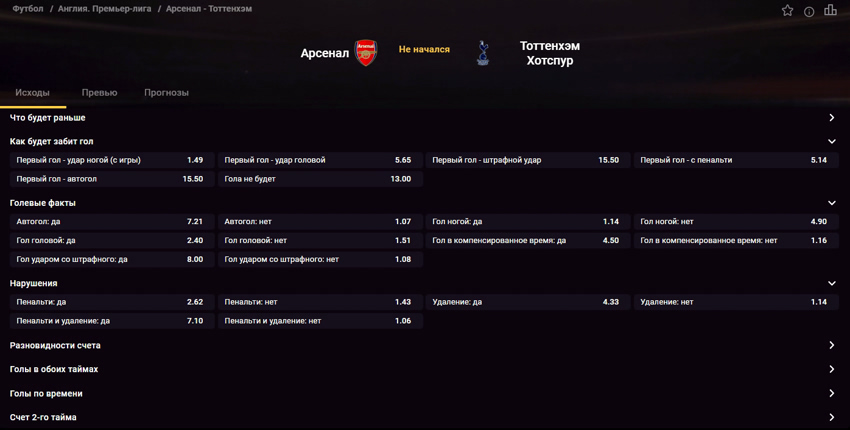The width and height of the screenshot is (850, 430).
Task: Go to 'Футбол' breadcrumb link
Action: [x=28, y=9]
